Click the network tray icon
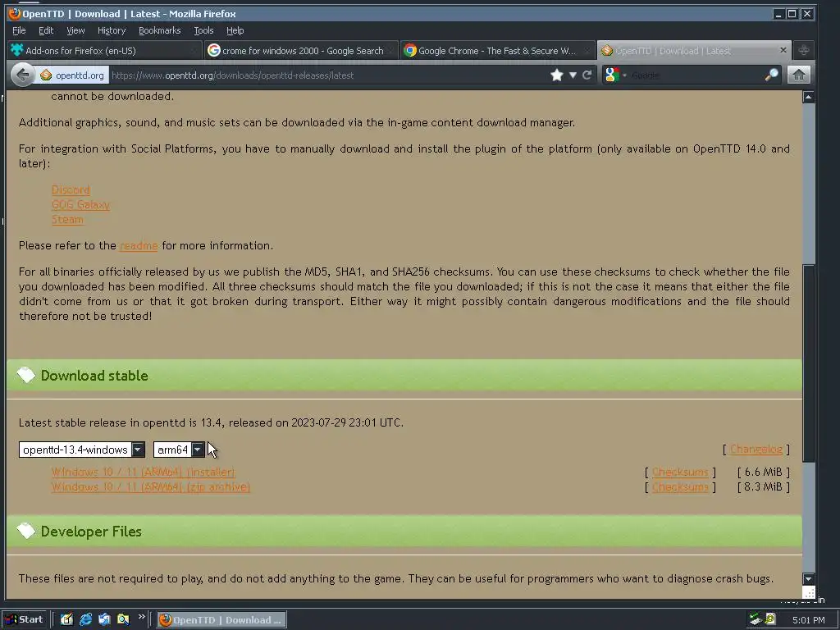 click(756, 620)
